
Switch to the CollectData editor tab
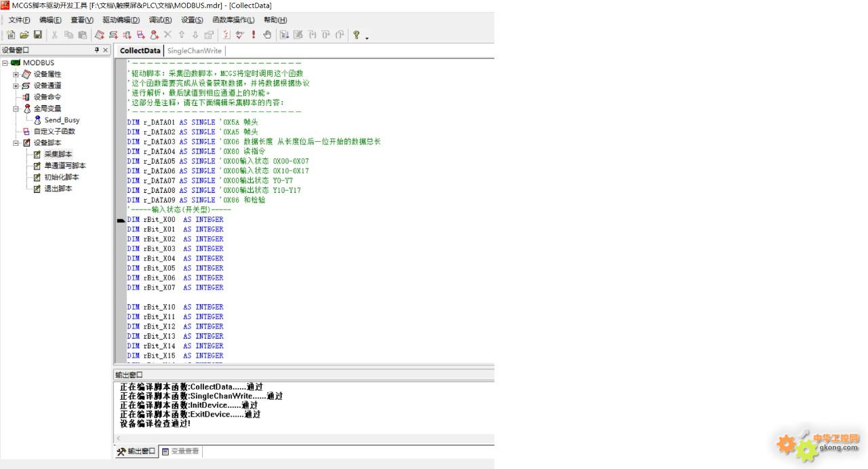pos(140,51)
